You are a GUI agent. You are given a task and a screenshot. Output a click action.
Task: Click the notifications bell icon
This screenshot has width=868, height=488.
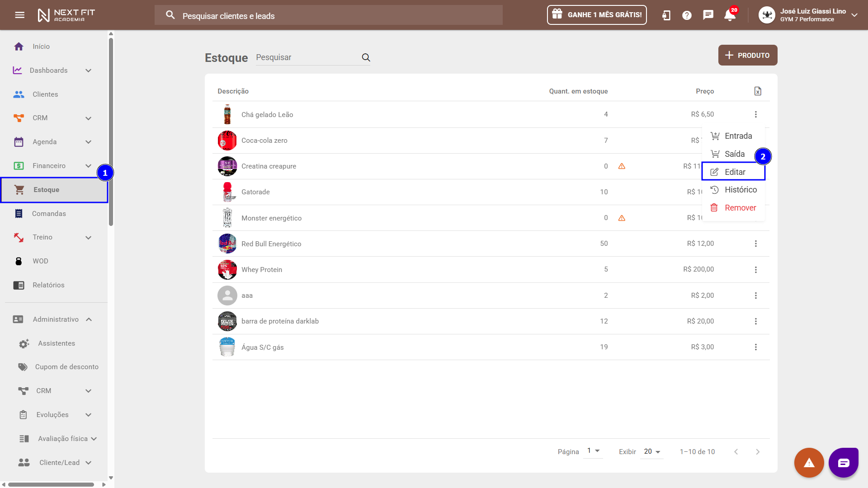pyautogui.click(x=729, y=15)
